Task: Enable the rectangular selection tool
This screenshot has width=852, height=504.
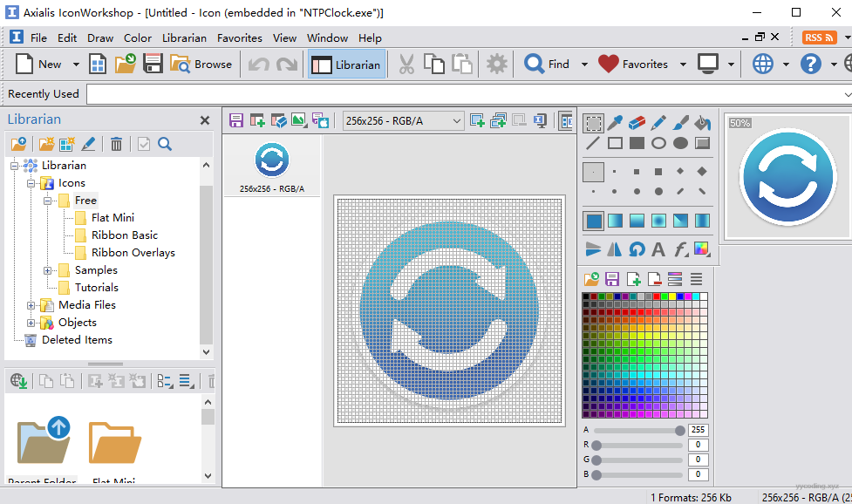Action: coord(593,123)
